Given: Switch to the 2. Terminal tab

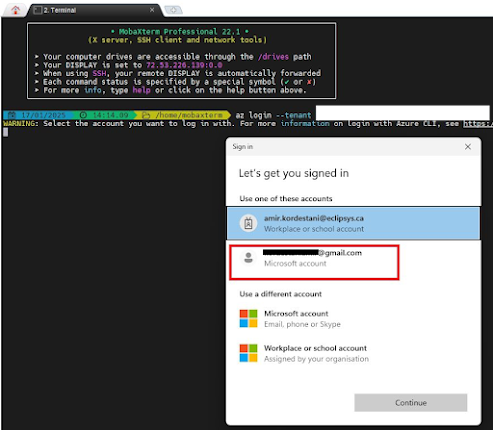Looking at the screenshot, I should pos(95,10).
